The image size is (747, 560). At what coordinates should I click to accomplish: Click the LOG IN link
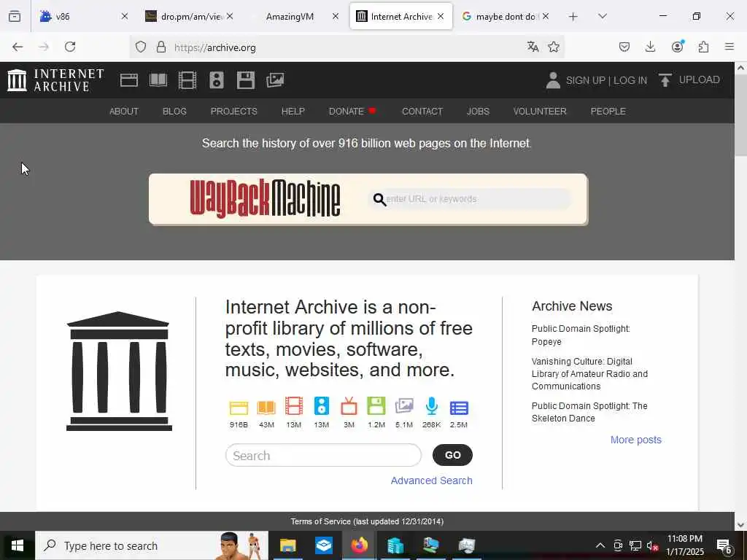point(630,80)
